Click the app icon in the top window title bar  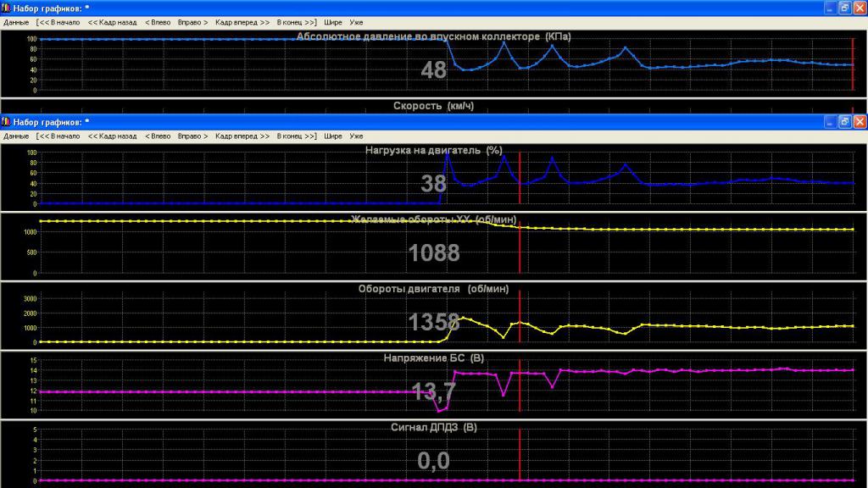pyautogui.click(x=6, y=7)
